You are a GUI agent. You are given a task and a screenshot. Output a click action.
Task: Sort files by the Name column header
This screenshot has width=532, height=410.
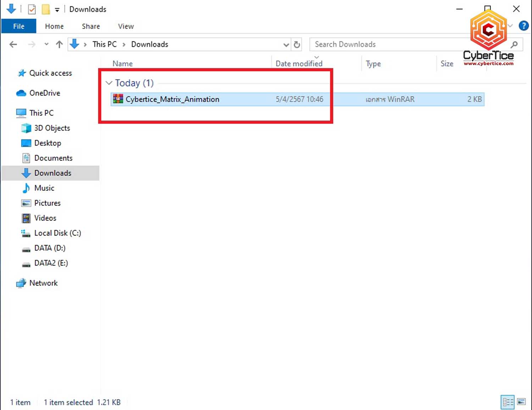pos(122,63)
